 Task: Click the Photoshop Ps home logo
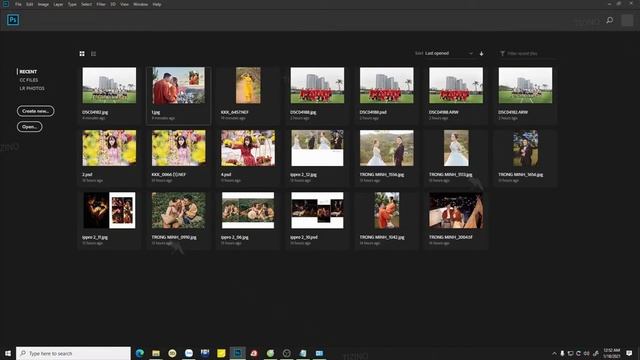[x=13, y=20]
